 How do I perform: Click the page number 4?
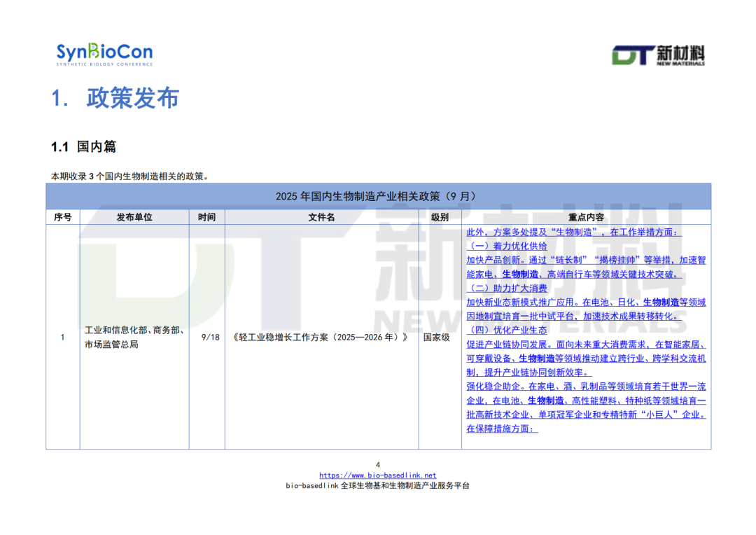tap(378, 464)
